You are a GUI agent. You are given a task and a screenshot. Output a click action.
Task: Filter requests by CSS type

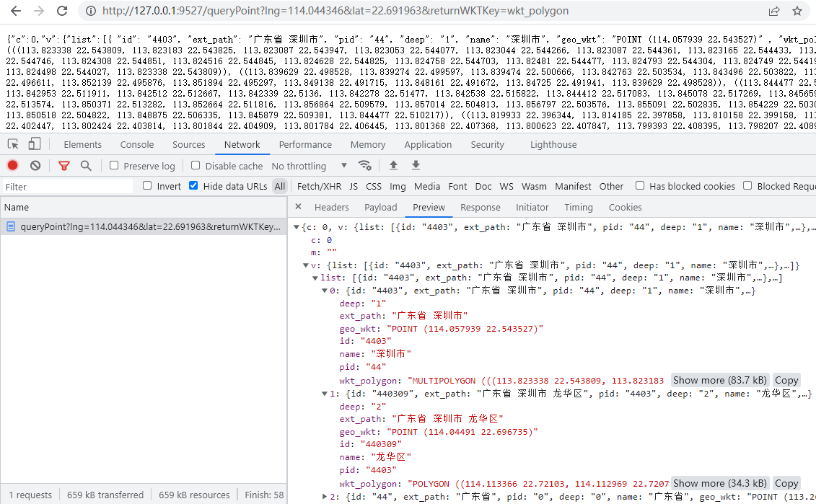pos(374,186)
